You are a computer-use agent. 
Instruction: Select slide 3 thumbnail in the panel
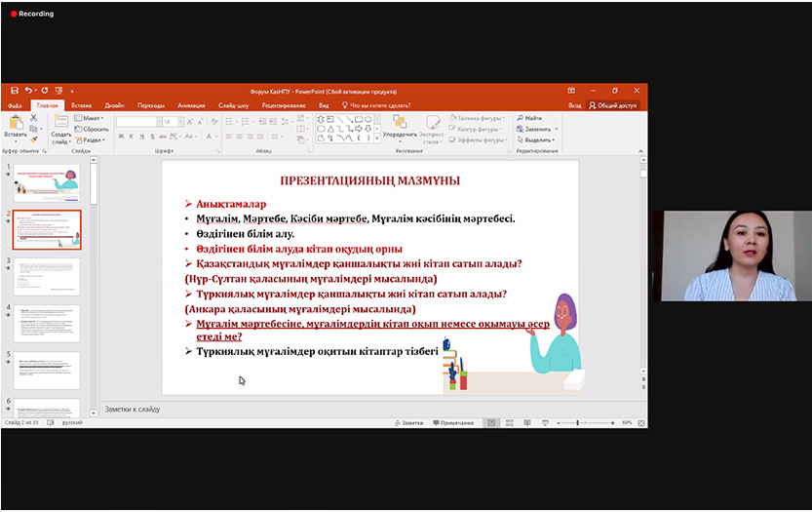click(47, 276)
